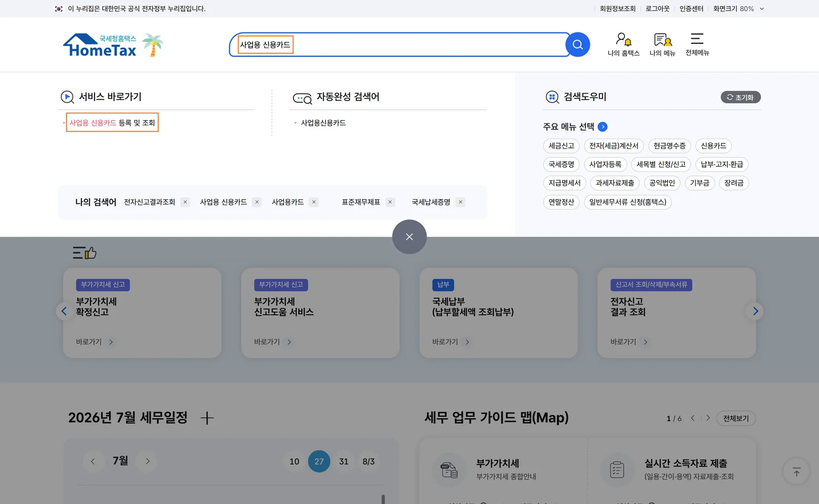Open 화면크기 80% dropdown
The width and height of the screenshot is (819, 504).
coord(739,9)
